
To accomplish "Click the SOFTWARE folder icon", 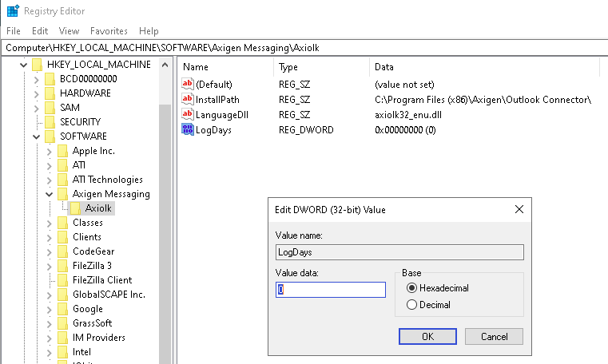I will point(50,136).
